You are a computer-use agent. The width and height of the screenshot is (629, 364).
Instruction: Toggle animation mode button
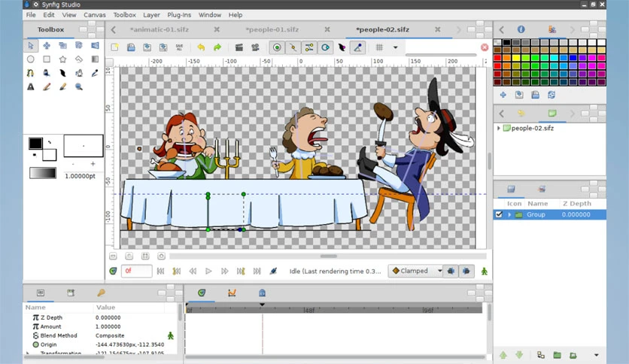[485, 271]
